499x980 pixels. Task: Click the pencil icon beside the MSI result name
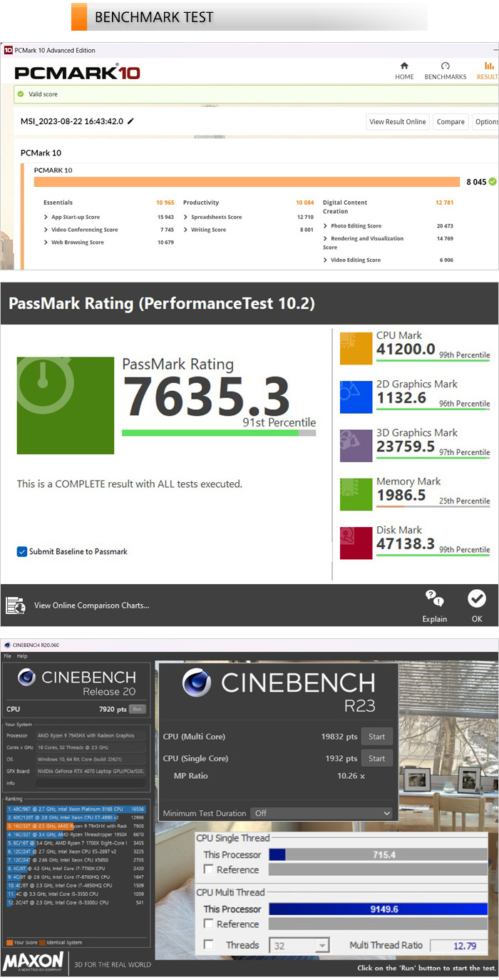(x=130, y=121)
